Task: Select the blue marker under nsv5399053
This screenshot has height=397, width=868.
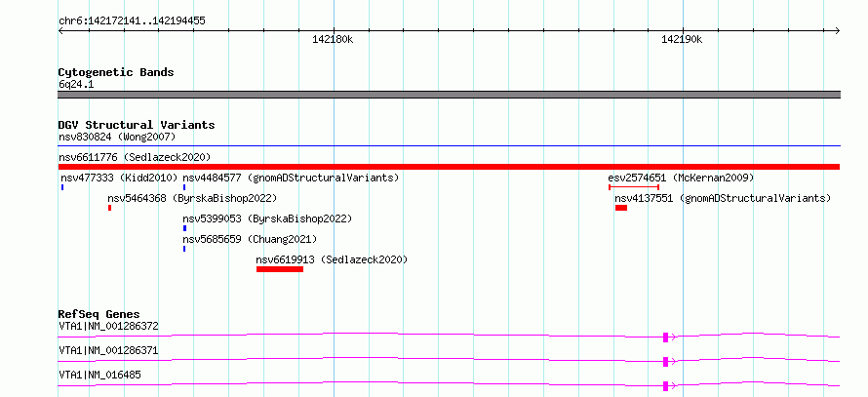Action: click(x=184, y=228)
